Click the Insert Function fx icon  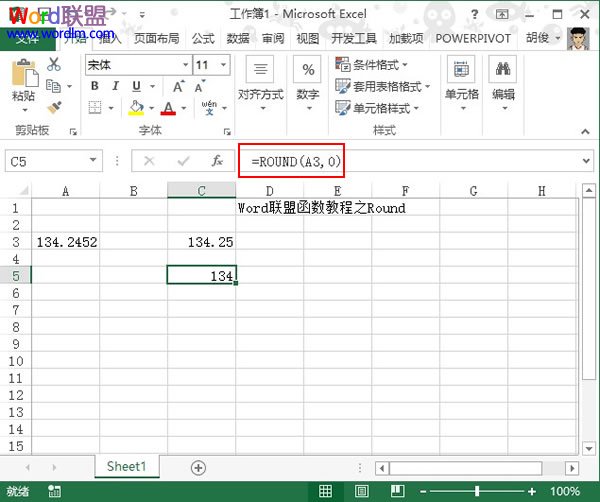pos(217,161)
